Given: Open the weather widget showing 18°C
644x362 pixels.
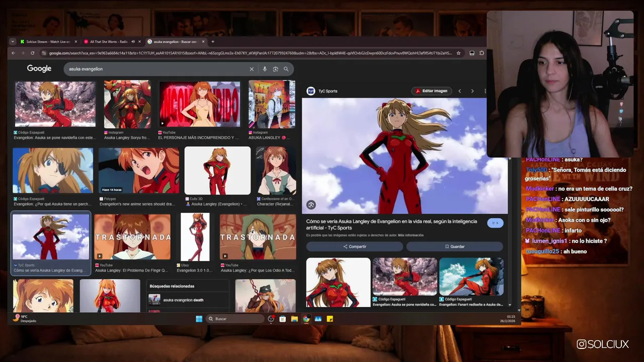Looking at the screenshot, I should coord(24,319).
